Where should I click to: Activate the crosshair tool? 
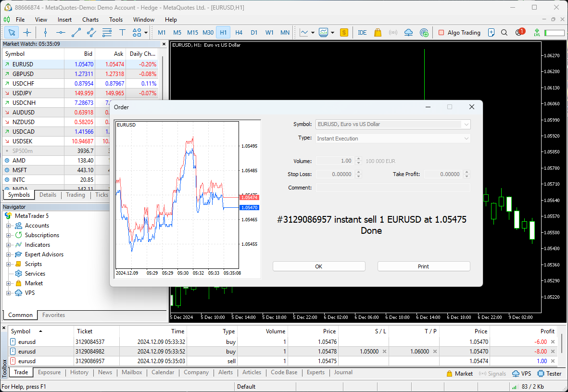click(x=27, y=33)
